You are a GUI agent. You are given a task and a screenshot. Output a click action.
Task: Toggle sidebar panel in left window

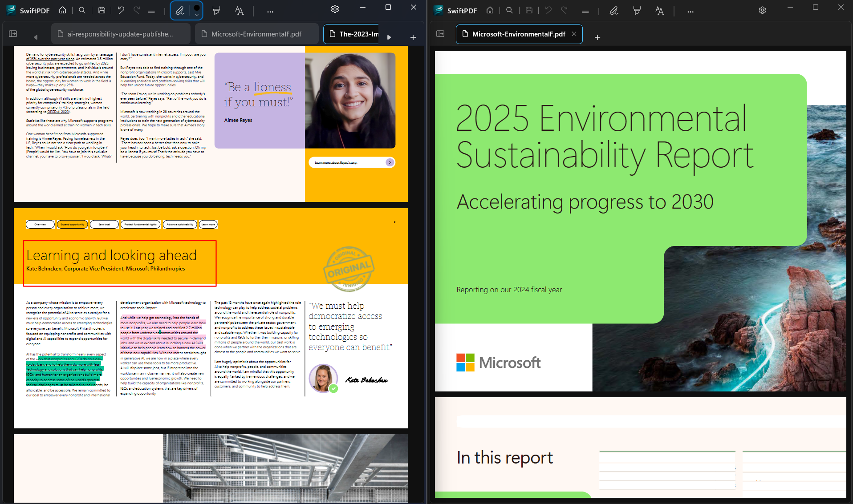(x=13, y=34)
